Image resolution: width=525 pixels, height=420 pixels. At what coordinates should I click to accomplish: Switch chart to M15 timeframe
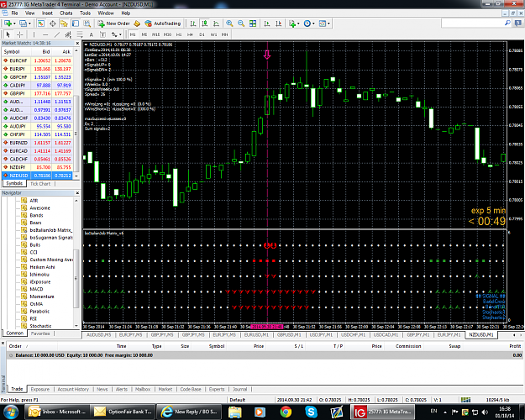[155, 34]
